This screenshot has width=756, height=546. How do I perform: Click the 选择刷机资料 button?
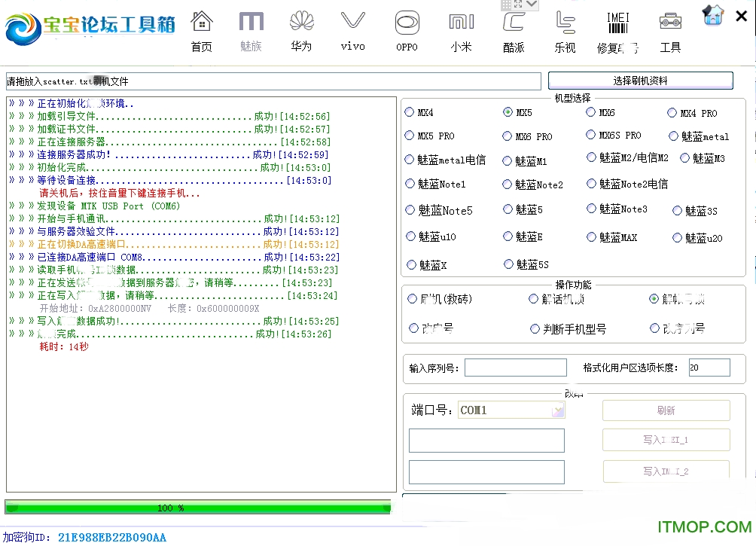point(640,81)
